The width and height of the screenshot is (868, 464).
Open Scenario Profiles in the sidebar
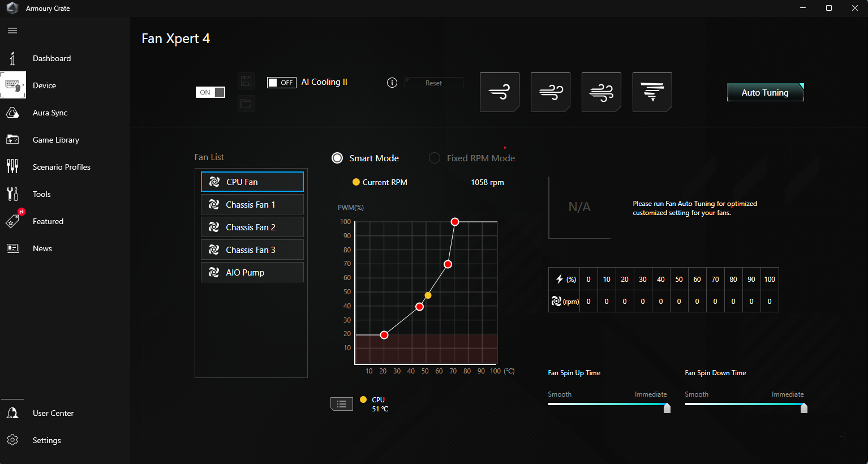point(61,167)
